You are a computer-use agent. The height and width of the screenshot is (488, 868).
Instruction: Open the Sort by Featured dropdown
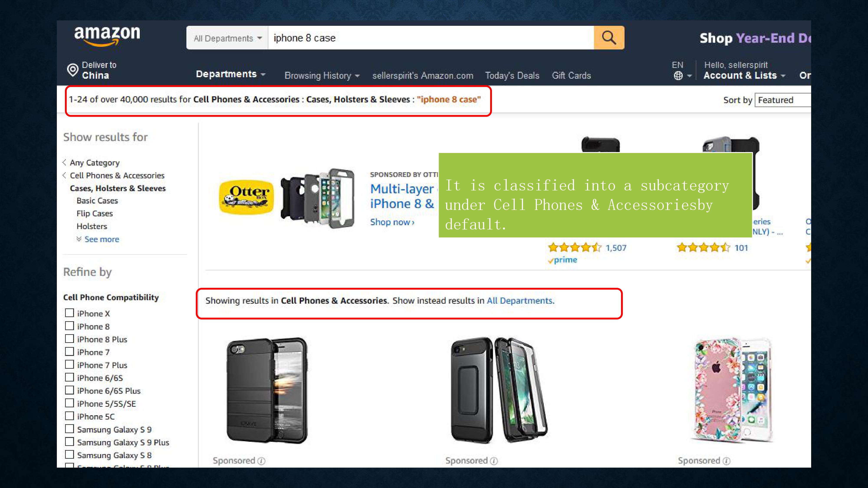click(x=783, y=100)
